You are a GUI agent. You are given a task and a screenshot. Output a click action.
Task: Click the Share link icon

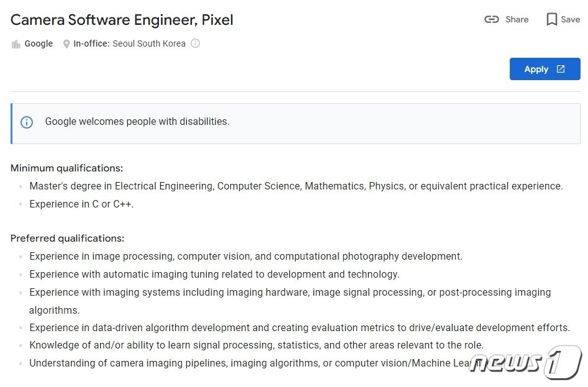click(491, 19)
